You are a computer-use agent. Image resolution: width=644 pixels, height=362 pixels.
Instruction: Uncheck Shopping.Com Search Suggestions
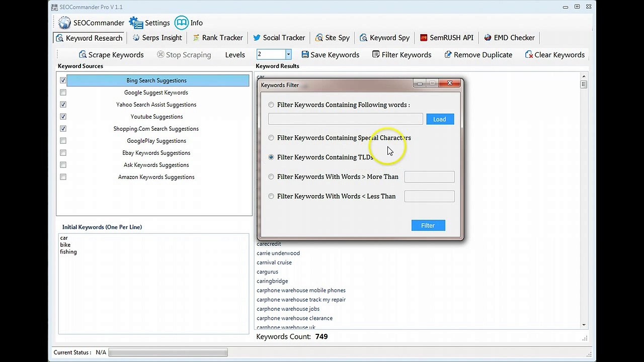tap(63, 129)
